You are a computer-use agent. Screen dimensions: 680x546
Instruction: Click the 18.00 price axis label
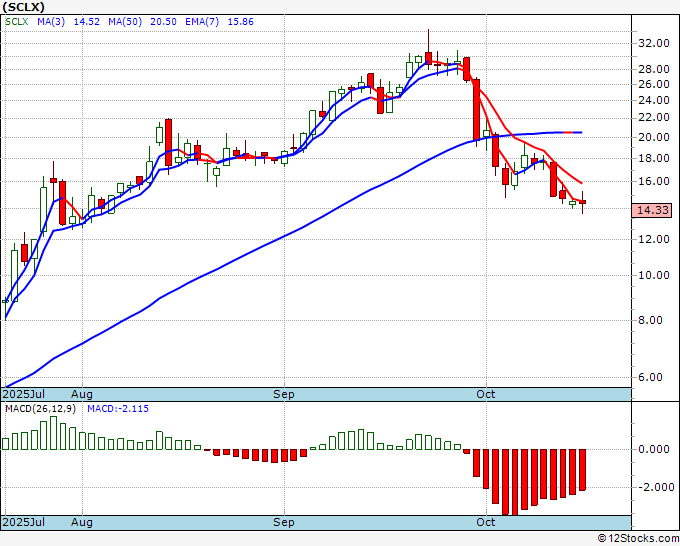click(x=654, y=158)
